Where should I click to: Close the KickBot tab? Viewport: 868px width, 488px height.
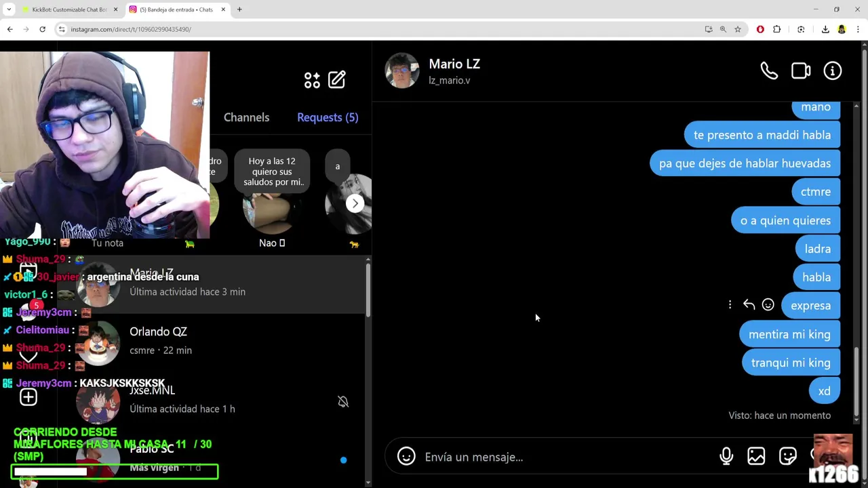pos(115,9)
